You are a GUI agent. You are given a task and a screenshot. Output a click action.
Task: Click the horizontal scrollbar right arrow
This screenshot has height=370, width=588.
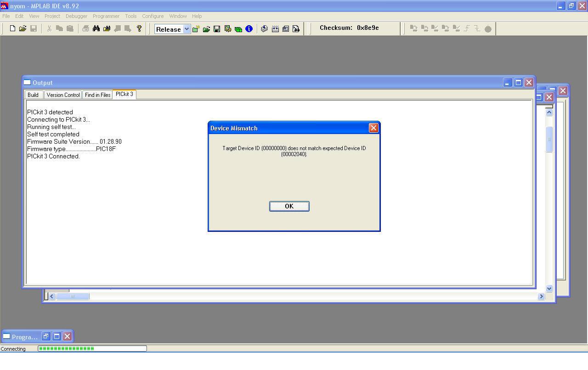541,296
